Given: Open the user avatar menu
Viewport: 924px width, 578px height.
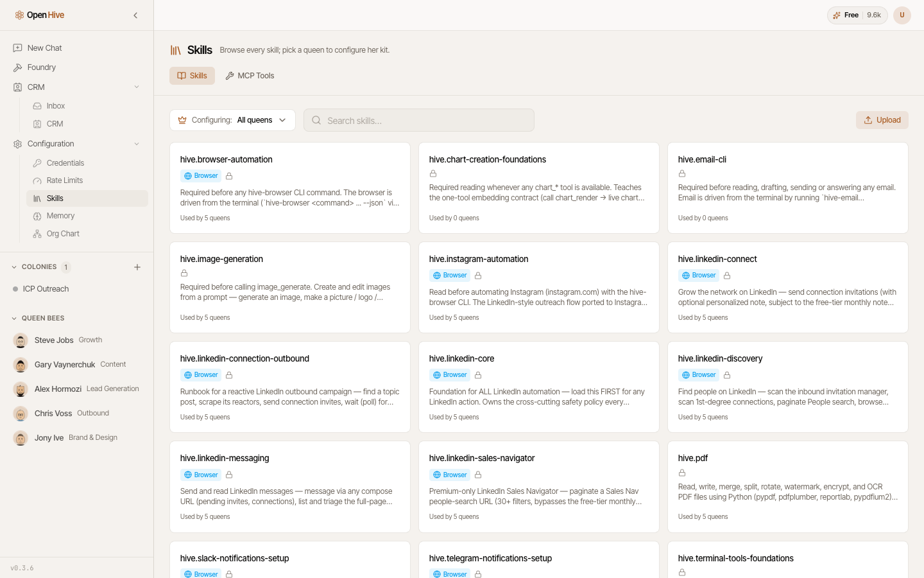Looking at the screenshot, I should tap(902, 15).
